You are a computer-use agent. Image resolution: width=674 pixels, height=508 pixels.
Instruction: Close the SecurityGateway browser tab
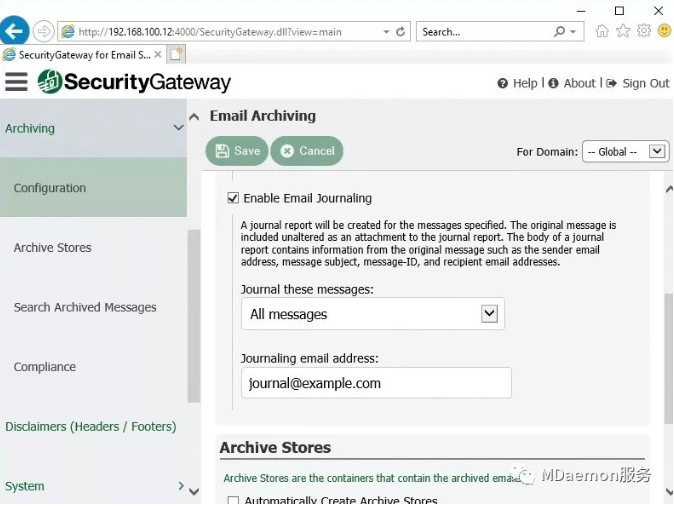(x=158, y=55)
